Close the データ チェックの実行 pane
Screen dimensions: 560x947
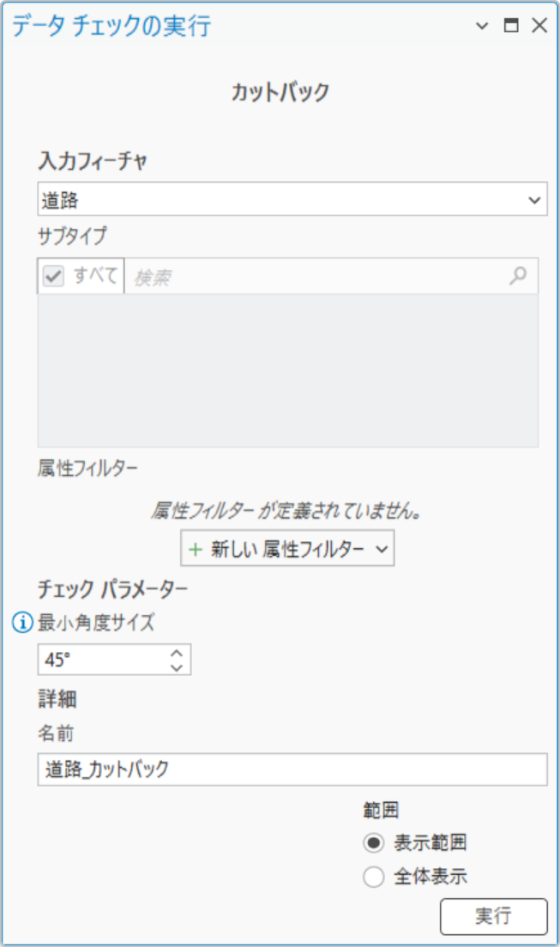(x=539, y=26)
